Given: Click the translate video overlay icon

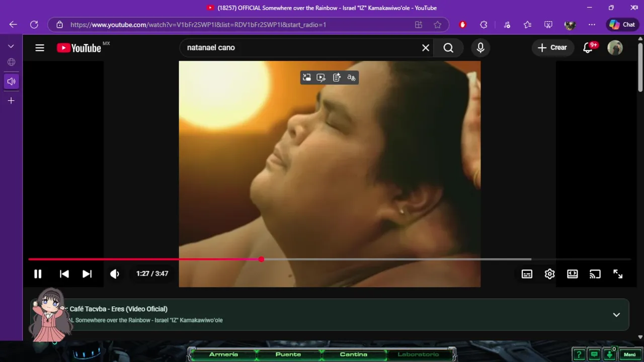Looking at the screenshot, I should click(351, 77).
